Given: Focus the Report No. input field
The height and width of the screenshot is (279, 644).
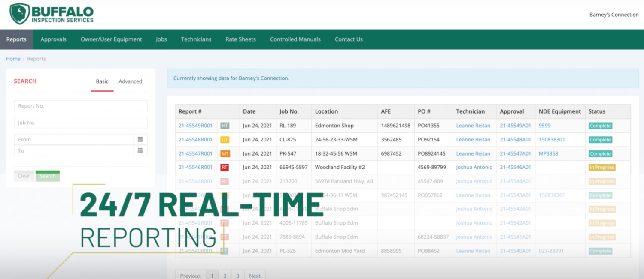Looking at the screenshot, I should 81,106.
